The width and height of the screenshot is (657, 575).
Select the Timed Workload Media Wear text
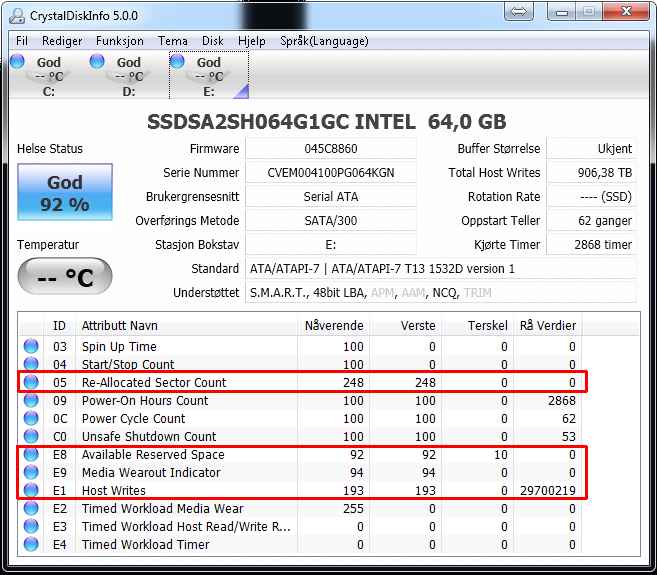[163, 509]
